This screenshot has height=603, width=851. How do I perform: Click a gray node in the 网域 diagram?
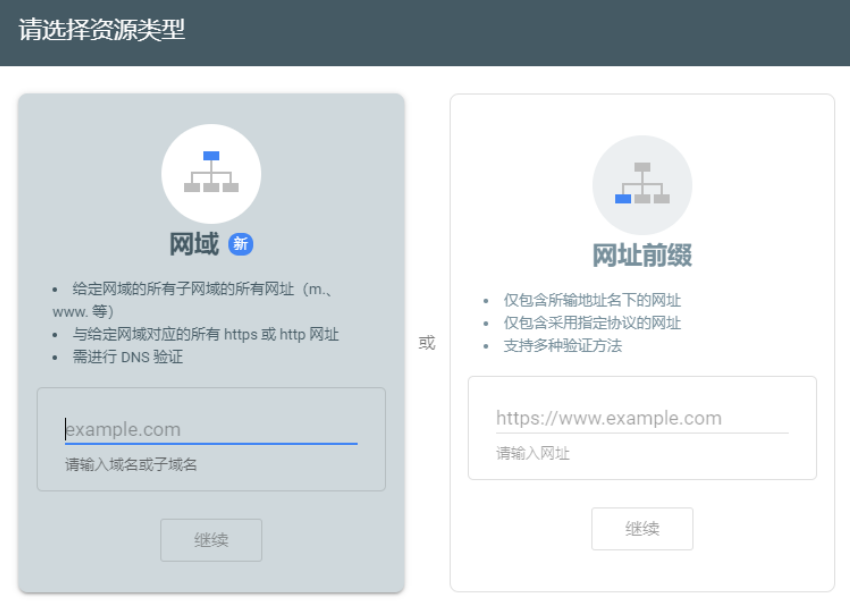(x=190, y=189)
